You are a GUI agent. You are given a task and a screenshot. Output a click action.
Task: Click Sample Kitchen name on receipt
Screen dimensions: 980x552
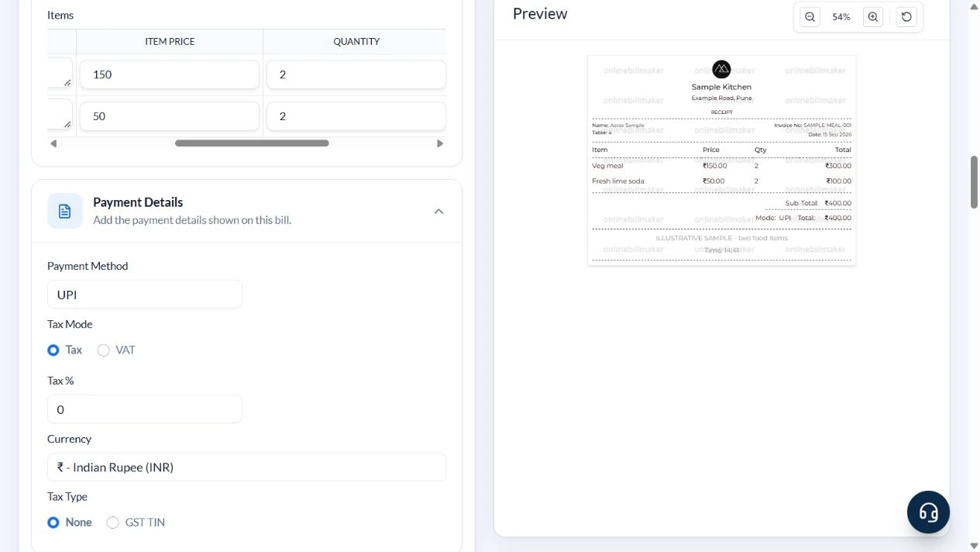pyautogui.click(x=721, y=87)
